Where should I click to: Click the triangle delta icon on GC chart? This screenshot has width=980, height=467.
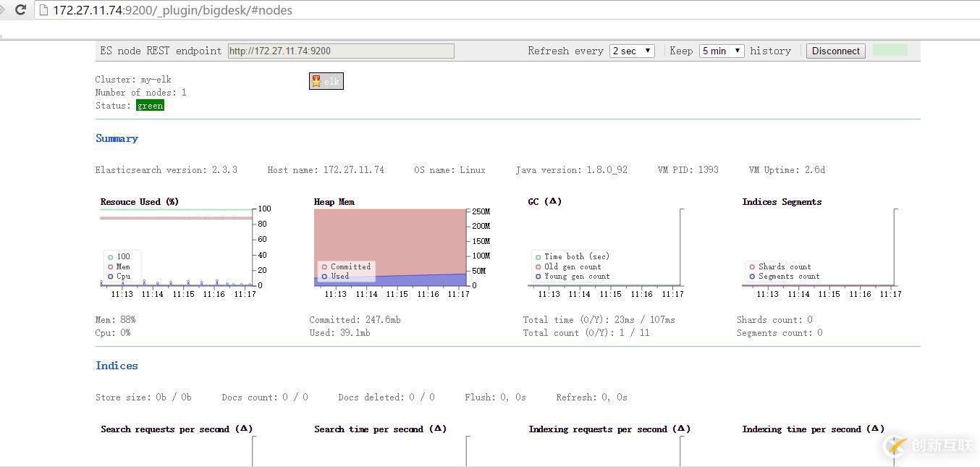coord(552,201)
